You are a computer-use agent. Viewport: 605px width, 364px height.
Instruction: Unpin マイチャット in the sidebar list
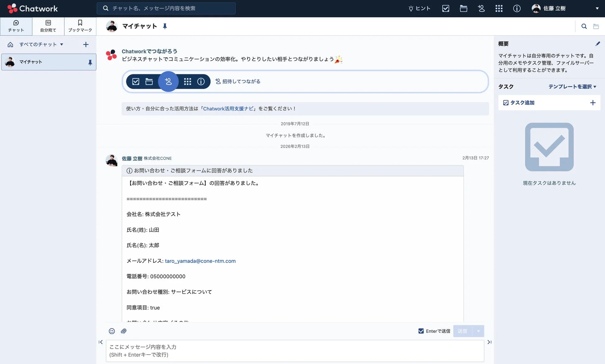click(90, 62)
